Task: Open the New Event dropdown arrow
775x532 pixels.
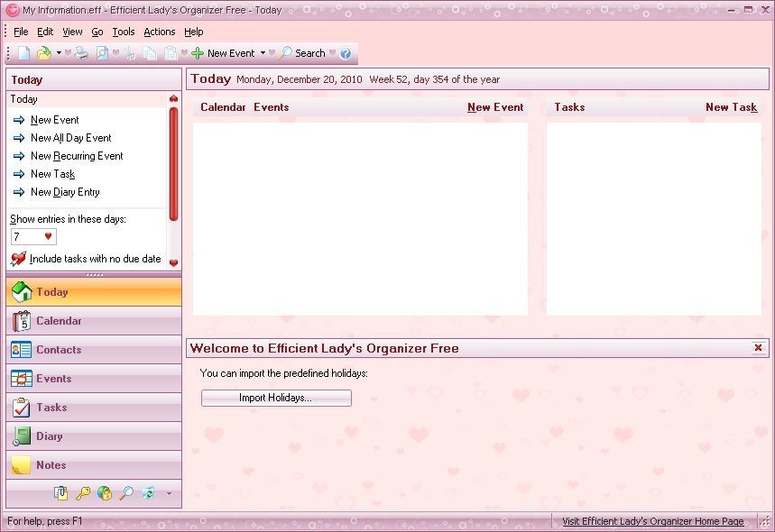Action: pos(263,53)
